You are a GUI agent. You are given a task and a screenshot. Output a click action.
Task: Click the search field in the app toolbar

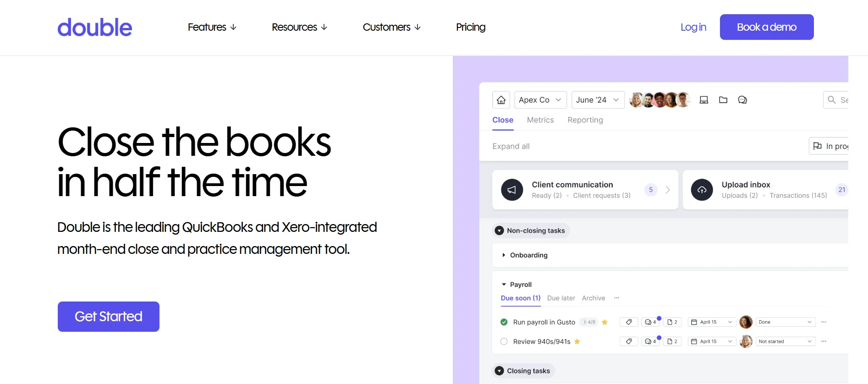pyautogui.click(x=836, y=100)
